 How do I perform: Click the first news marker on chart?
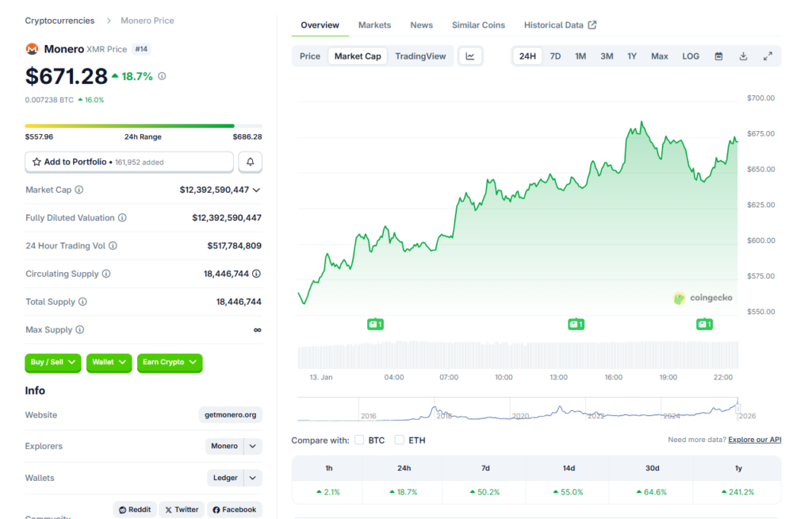point(375,324)
